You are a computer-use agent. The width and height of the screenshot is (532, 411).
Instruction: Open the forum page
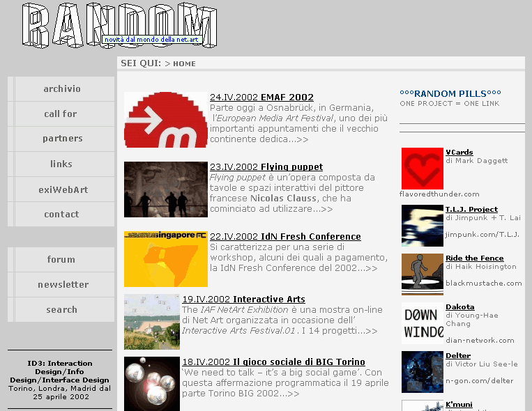[61, 259]
